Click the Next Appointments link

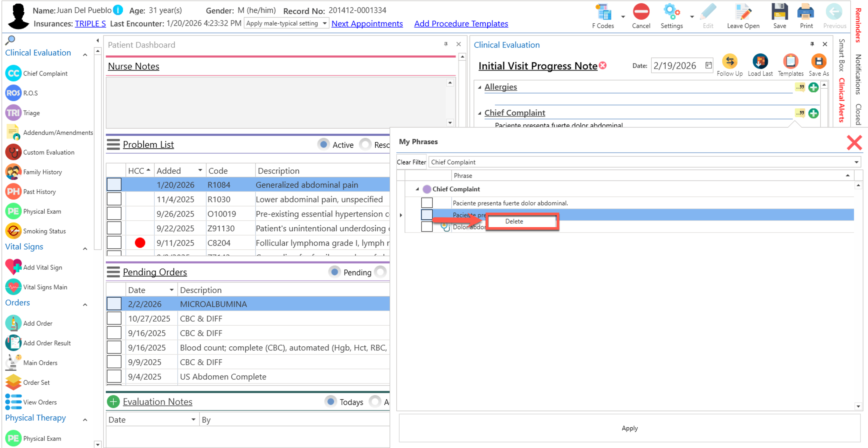pyautogui.click(x=367, y=24)
